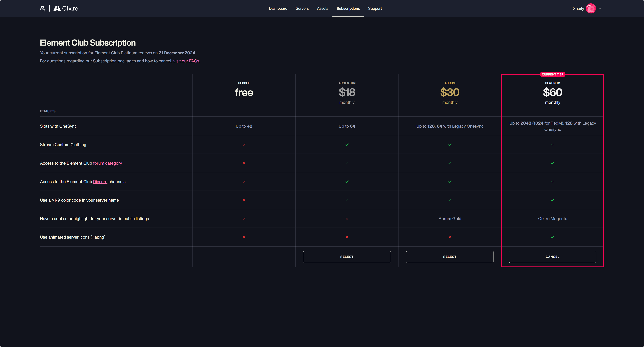This screenshot has width=644, height=347.
Task: Click the '31 December 2024' renewal date
Action: [177, 53]
